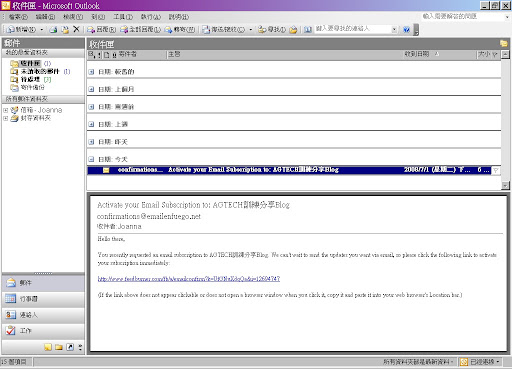512x369 pixels.
Task: Click the Find (尋找) toolbar button
Action: pos(272,30)
